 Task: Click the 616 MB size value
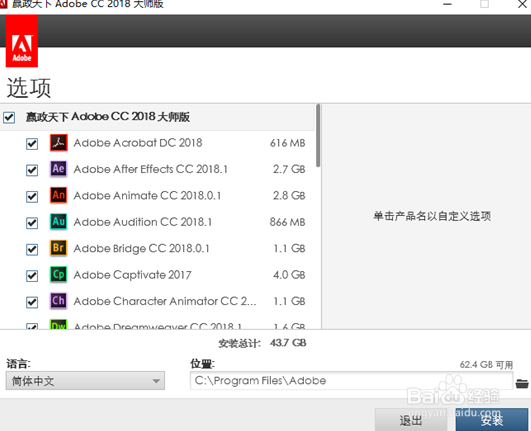pos(288,143)
